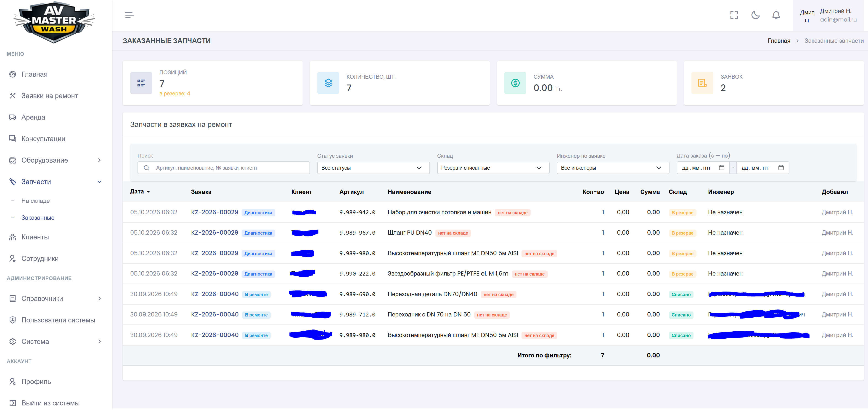Click the Списано badge for article 9.989-712.0
Screen dimensions: 868x410
coord(681,315)
